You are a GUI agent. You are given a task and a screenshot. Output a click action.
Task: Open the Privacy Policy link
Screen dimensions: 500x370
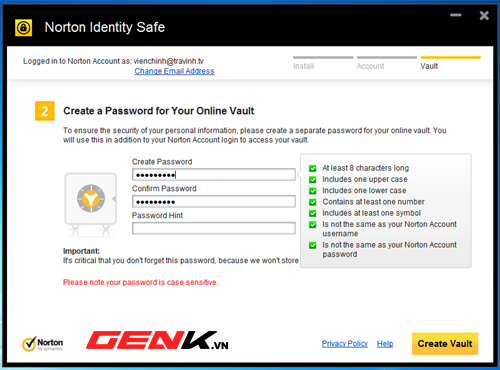click(x=345, y=344)
